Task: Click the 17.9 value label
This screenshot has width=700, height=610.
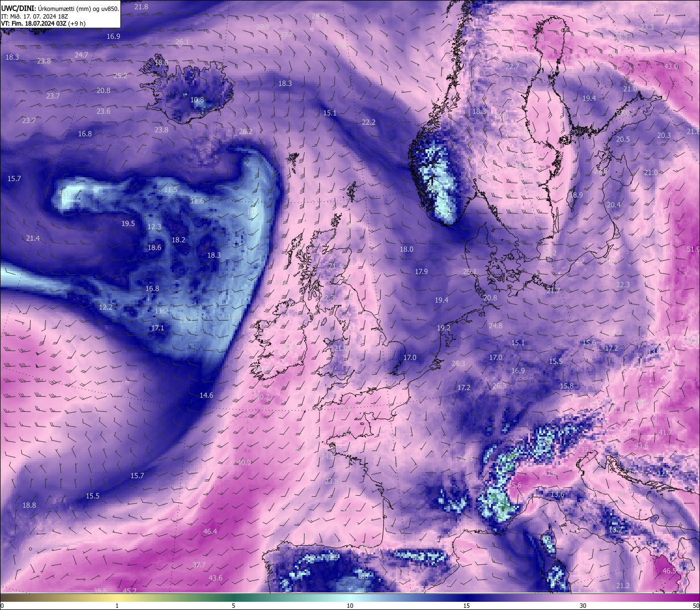Action: click(x=421, y=271)
